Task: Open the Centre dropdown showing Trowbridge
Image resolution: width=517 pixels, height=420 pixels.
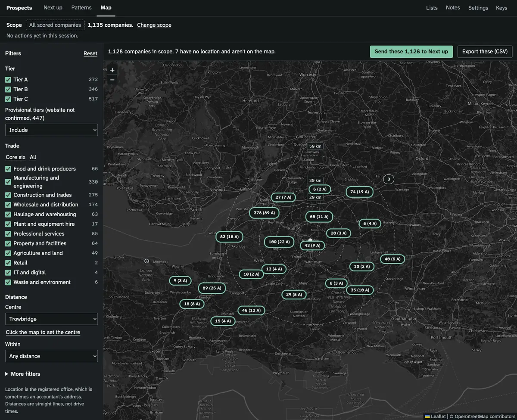Action: click(51, 319)
